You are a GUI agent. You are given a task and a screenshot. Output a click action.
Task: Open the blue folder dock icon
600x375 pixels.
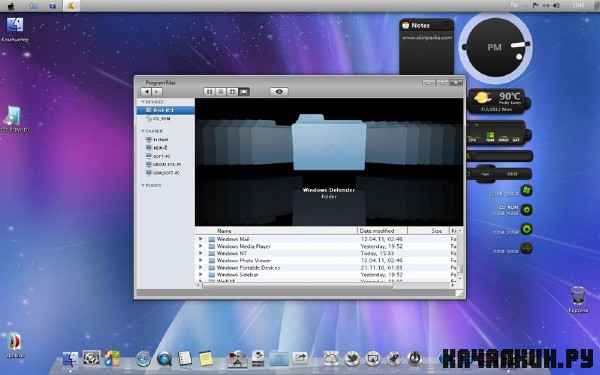coord(279,359)
